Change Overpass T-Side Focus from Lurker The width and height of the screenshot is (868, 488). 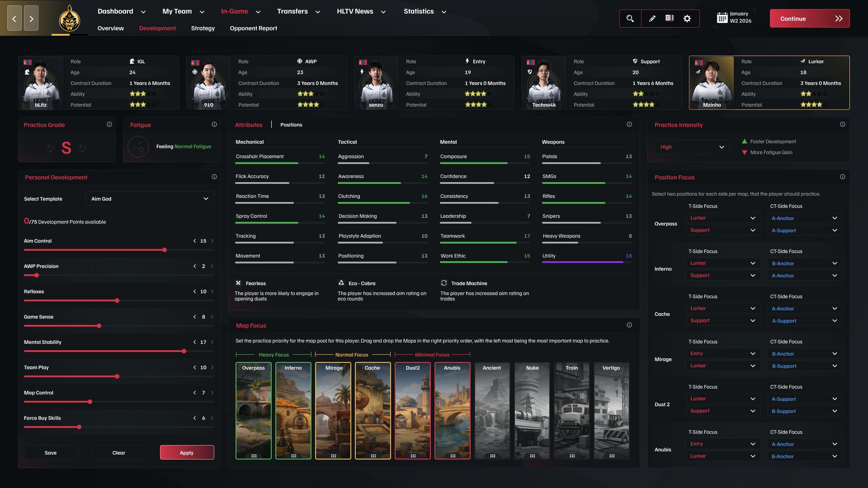[x=722, y=218]
